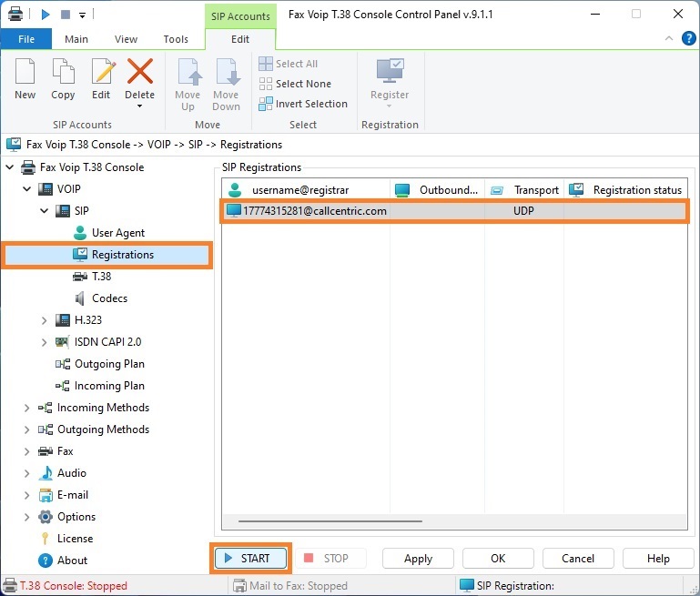
Task: Click the Transport column header
Action: 524,190
